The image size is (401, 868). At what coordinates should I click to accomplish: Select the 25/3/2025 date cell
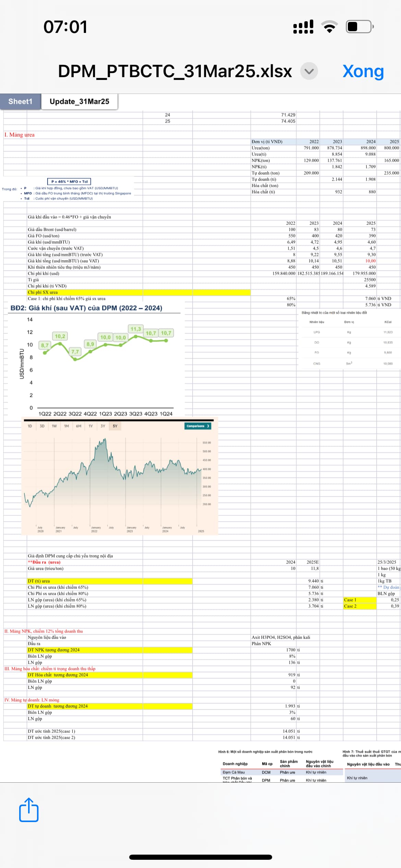click(387, 562)
